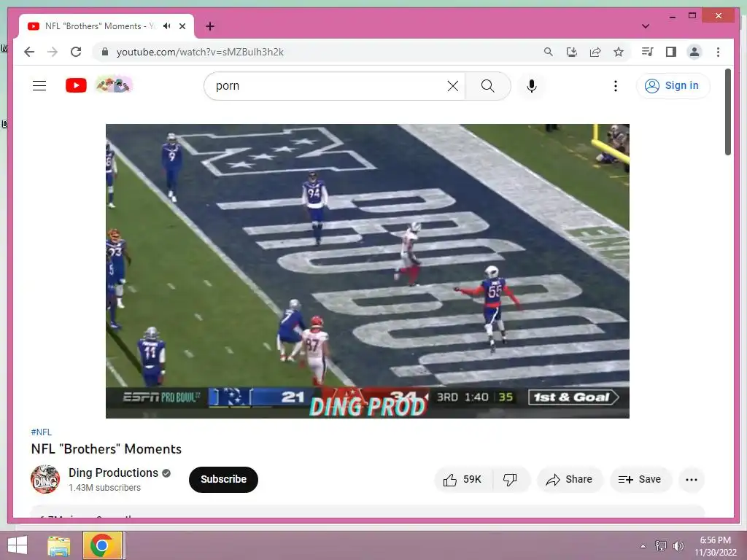Open Chrome media controls icon
The height and width of the screenshot is (560, 747).
(648, 52)
